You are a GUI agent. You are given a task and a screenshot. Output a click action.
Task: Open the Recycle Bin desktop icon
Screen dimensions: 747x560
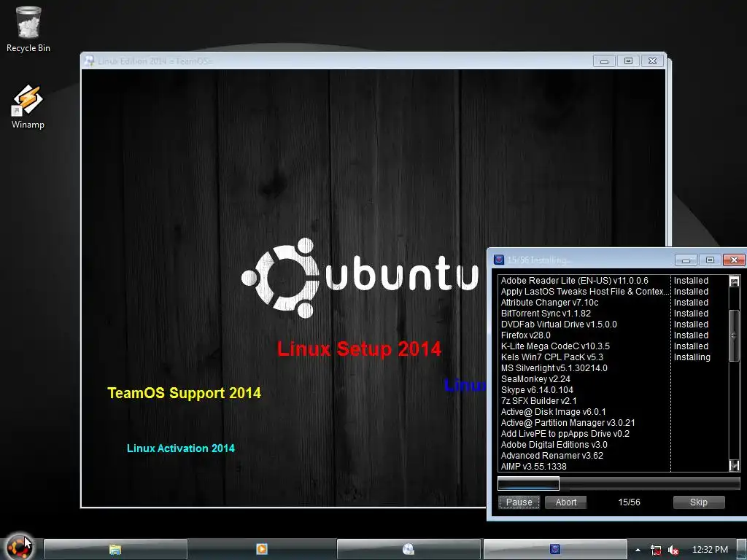(28, 29)
